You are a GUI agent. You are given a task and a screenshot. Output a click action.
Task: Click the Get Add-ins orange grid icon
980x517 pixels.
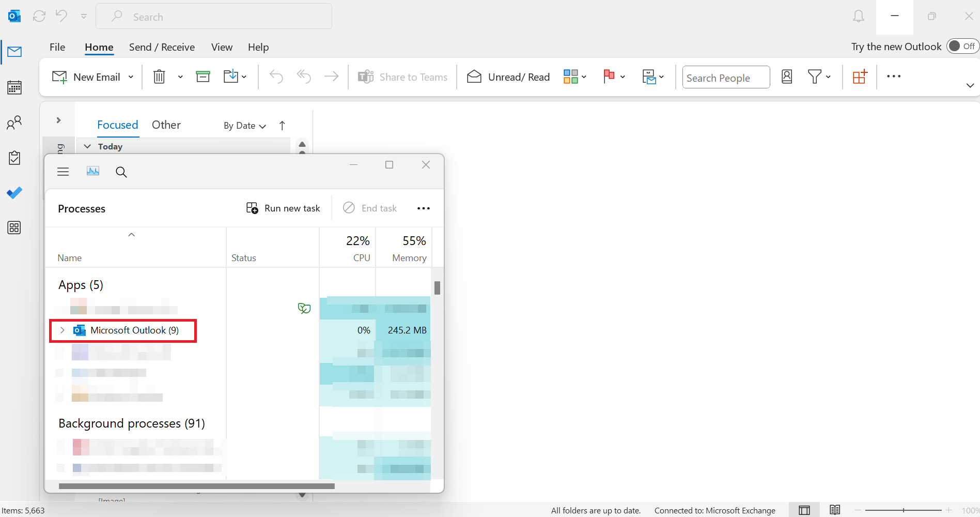point(860,77)
